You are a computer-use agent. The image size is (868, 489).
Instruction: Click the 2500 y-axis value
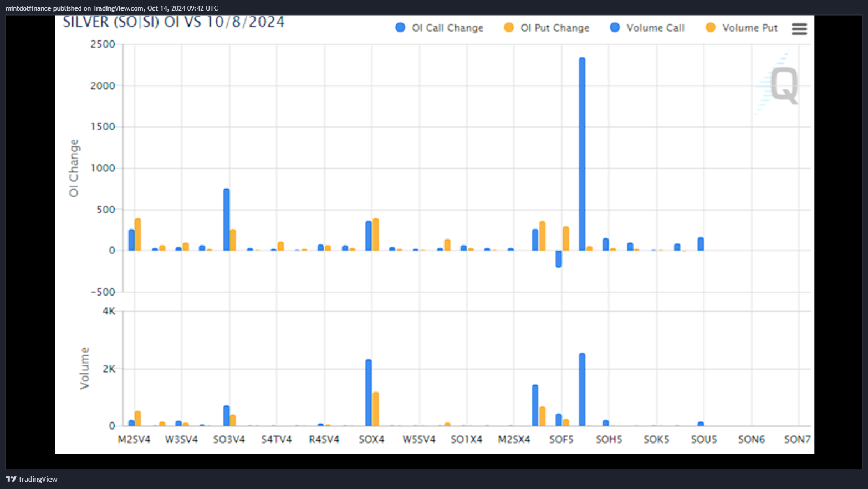pos(103,44)
